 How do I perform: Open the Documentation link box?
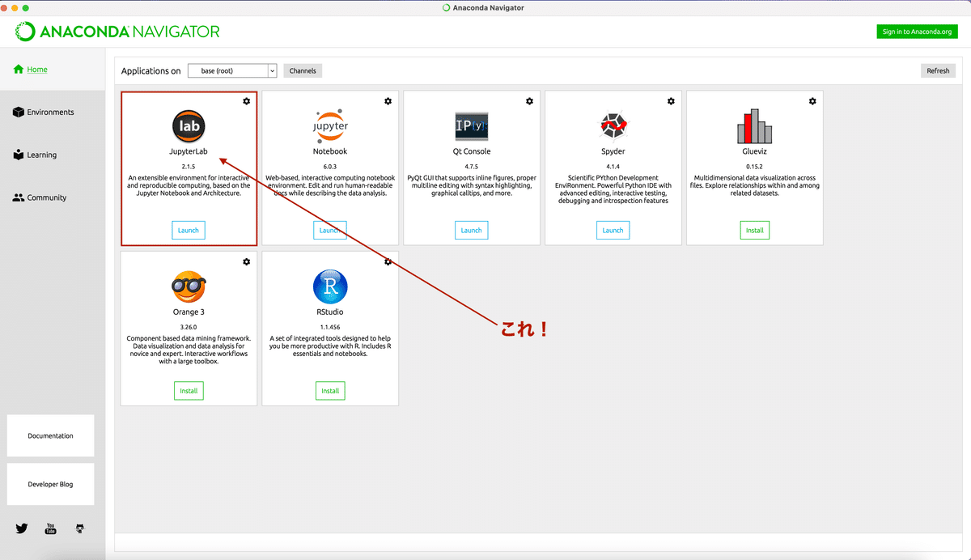click(x=50, y=435)
